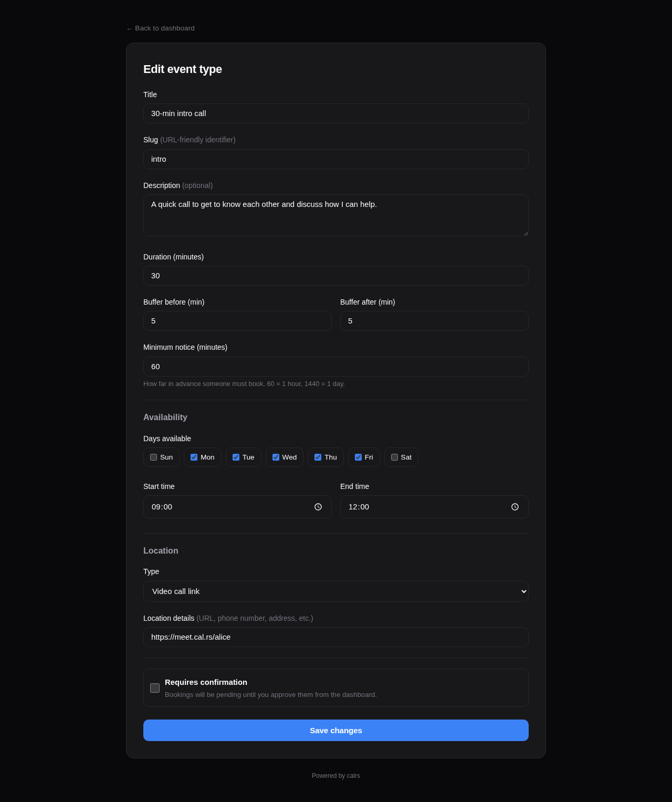
Task: Click the Buffer before input
Action: [x=237, y=321]
